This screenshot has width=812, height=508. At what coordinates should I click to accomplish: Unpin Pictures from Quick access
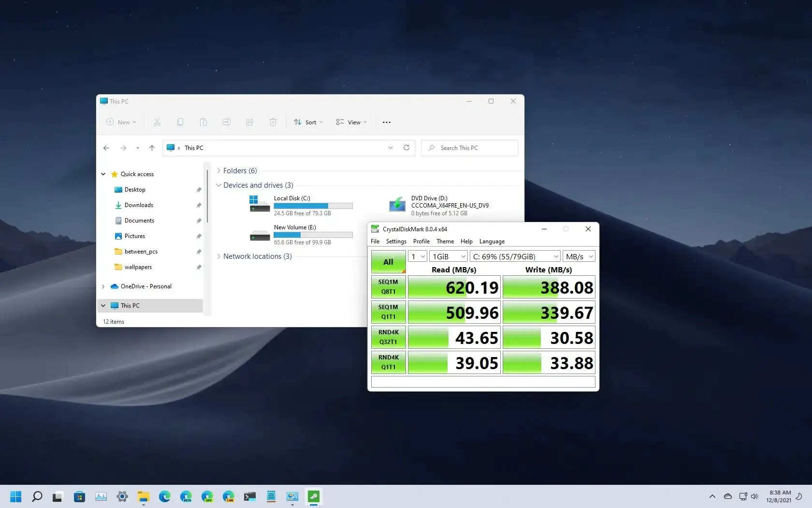point(199,236)
